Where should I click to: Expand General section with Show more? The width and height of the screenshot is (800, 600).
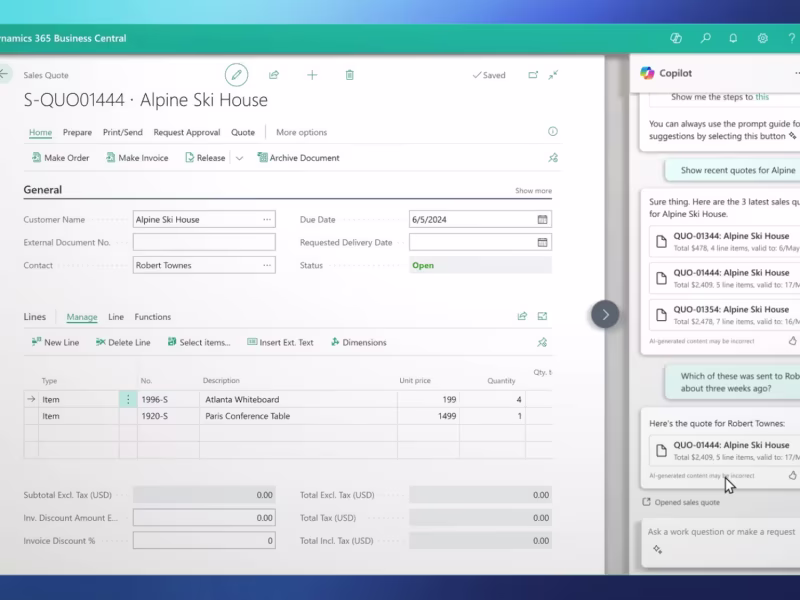click(533, 190)
